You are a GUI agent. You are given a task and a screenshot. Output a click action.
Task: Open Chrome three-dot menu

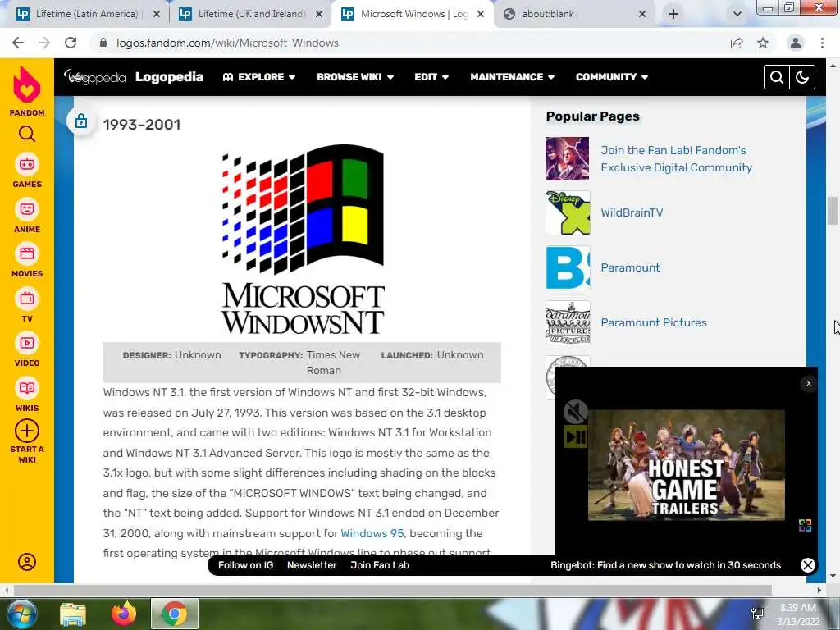(822, 43)
